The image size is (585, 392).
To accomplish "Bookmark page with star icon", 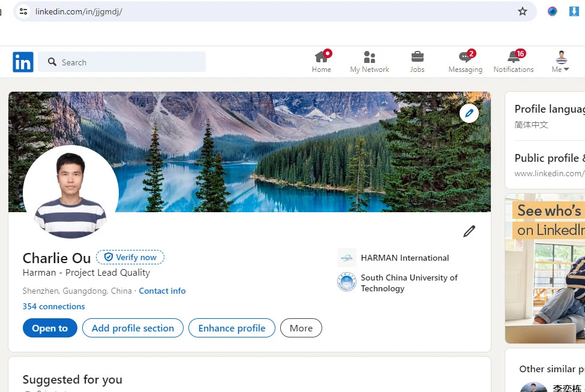I will pyautogui.click(x=522, y=11).
